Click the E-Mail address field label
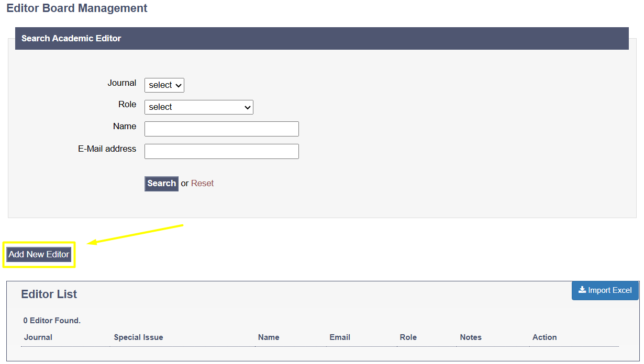644x364 pixels. [x=107, y=149]
